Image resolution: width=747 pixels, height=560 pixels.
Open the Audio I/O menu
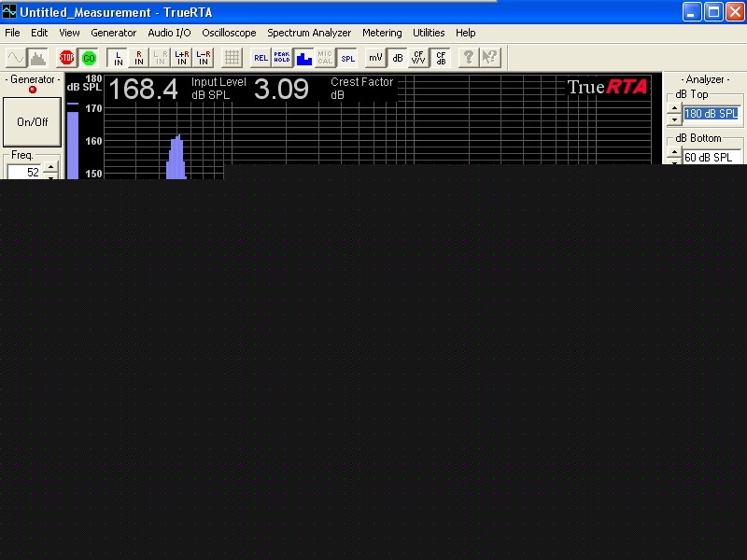169,33
